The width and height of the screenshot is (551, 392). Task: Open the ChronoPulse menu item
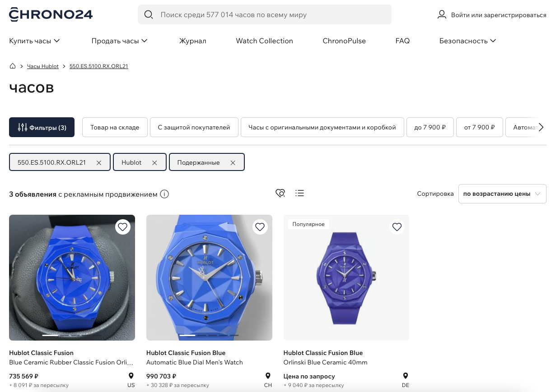[344, 41]
